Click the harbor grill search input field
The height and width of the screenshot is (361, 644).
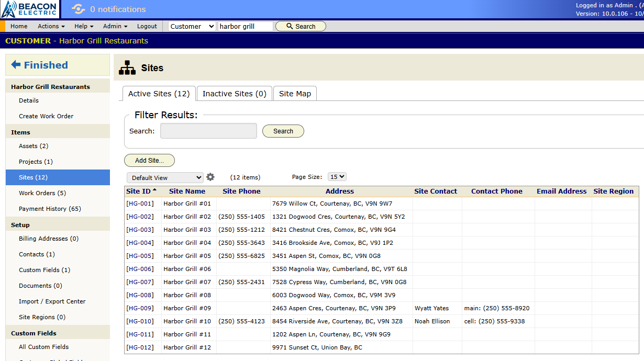246,26
